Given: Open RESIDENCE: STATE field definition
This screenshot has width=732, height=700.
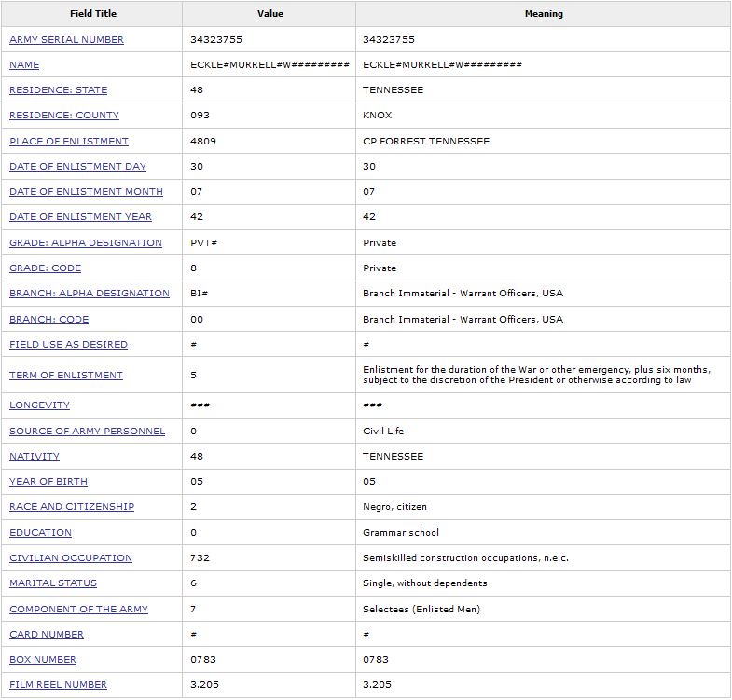Looking at the screenshot, I should [58, 90].
